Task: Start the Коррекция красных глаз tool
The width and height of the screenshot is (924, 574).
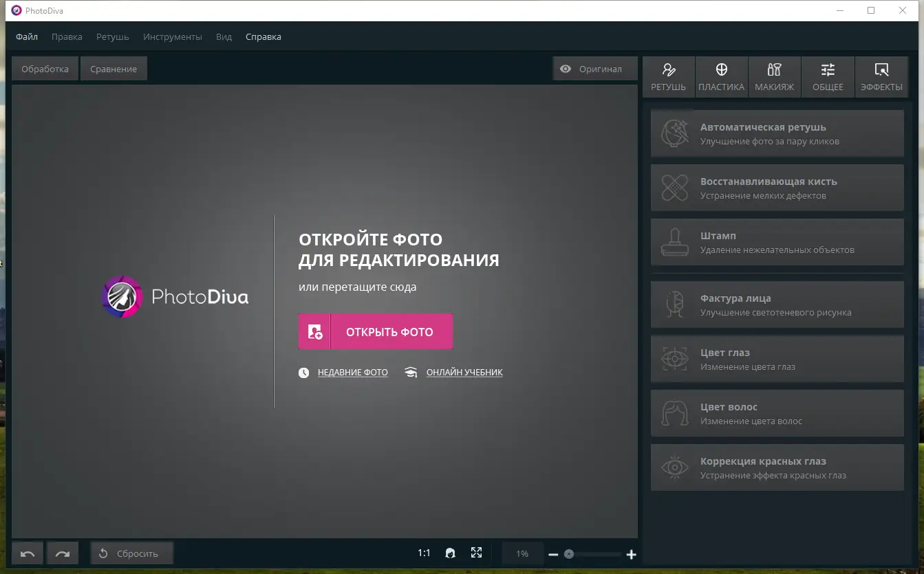Action: point(777,467)
